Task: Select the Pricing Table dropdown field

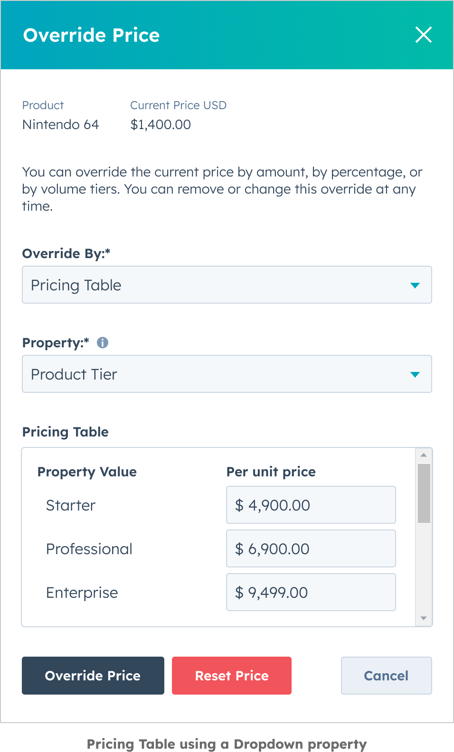Action: pyautogui.click(x=227, y=285)
